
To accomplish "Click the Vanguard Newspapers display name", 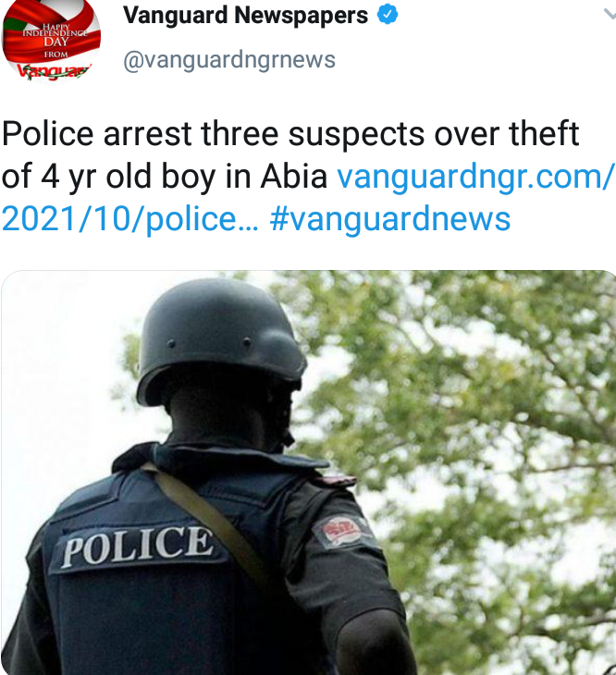I will tap(245, 16).
